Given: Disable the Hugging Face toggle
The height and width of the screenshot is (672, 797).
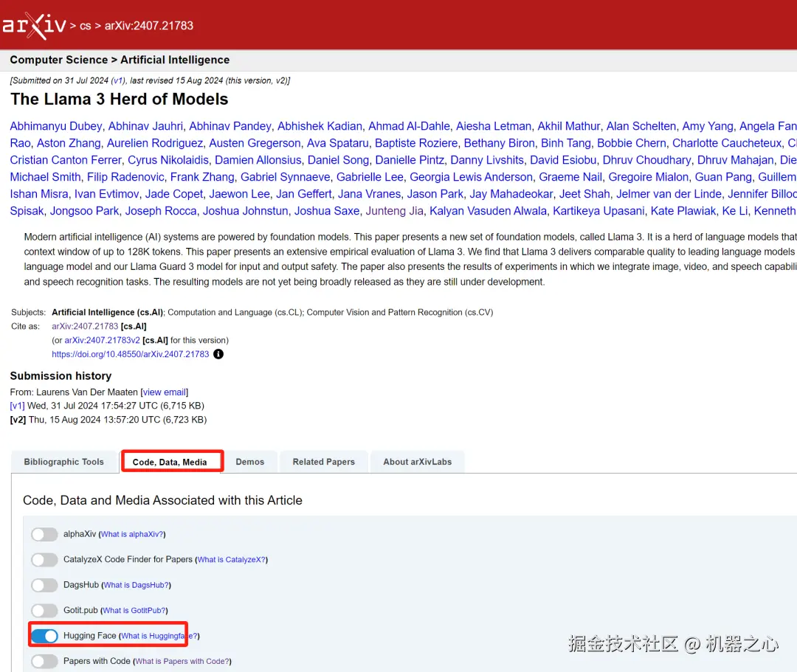Looking at the screenshot, I should pyautogui.click(x=44, y=636).
